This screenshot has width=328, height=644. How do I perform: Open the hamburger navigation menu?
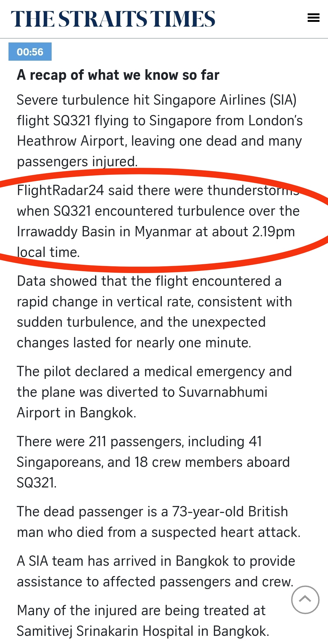pos(313,18)
